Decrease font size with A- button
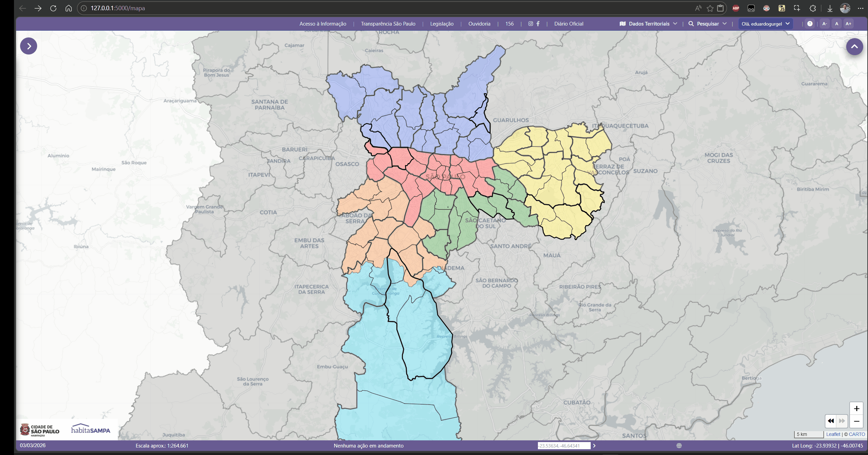868x455 pixels. coord(824,24)
